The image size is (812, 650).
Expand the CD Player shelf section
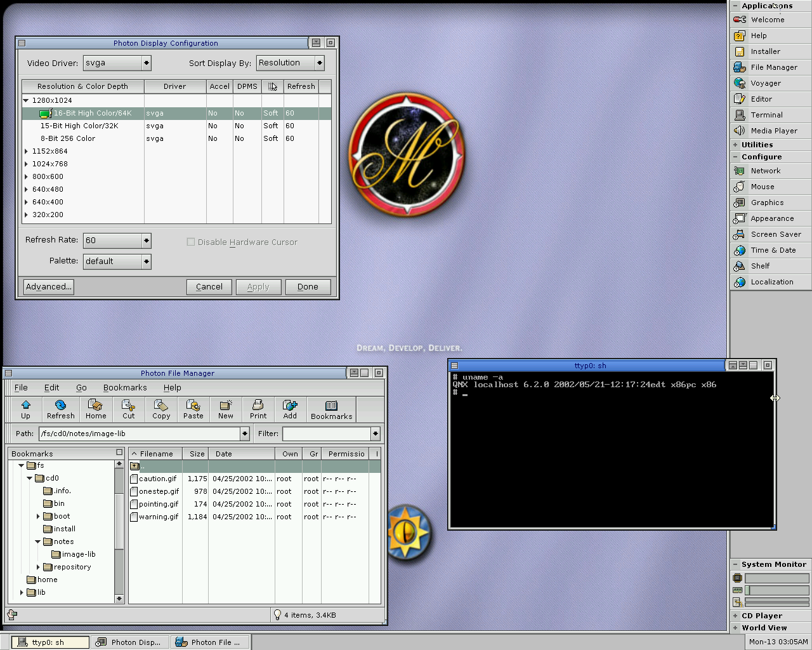(x=736, y=616)
